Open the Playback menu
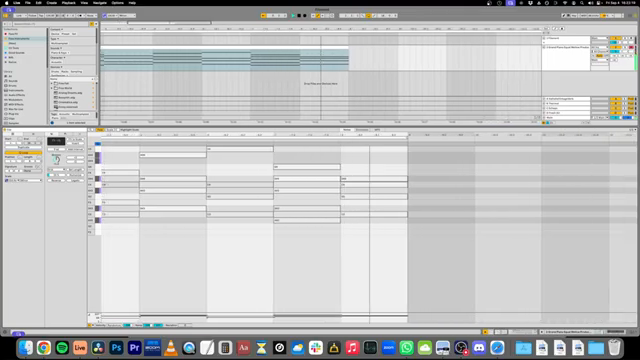The height and width of the screenshot is (360, 640). coord(69,3)
